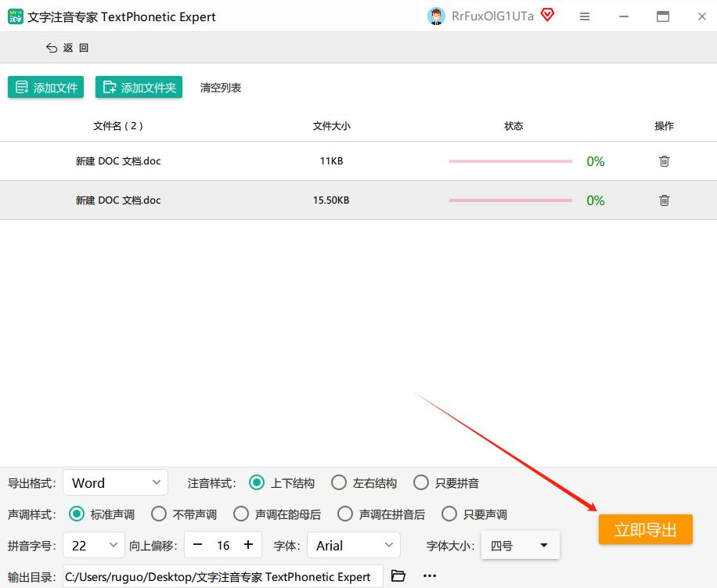The image size is (717, 588).
Task: Clear the list with 清空列表
Action: (x=221, y=88)
